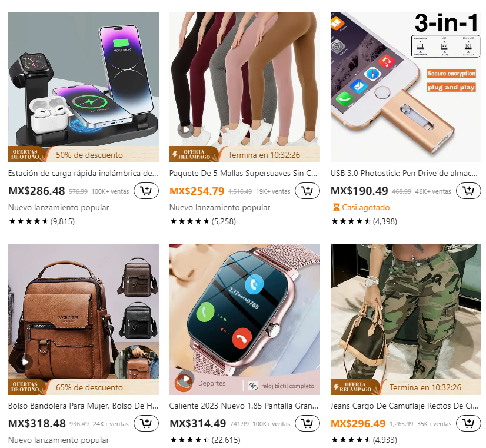Viewport: 486px width, 448px height.
Task: Click the 'Casi agotado' hourglass label
Action: (x=361, y=207)
